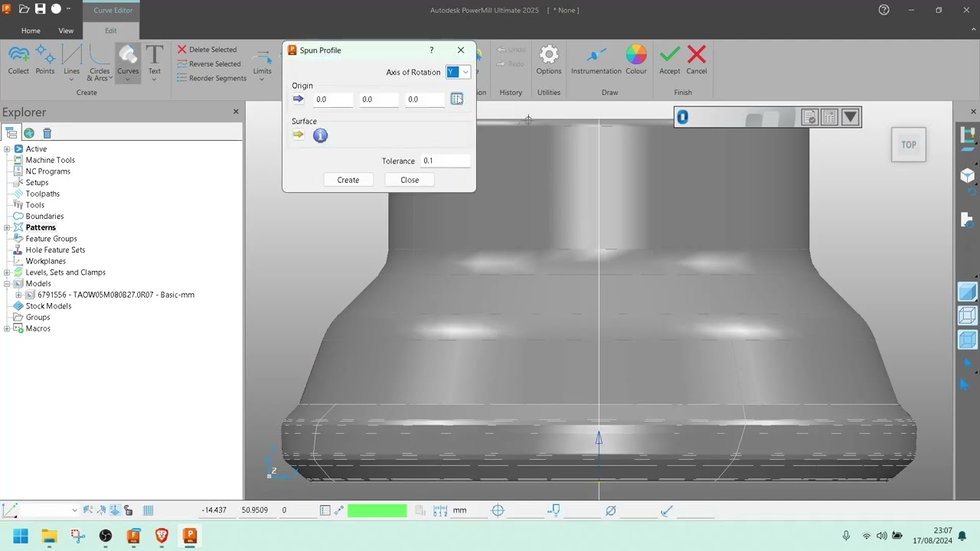Open Windows Start menu
The height and width of the screenshot is (551, 980).
21,536
